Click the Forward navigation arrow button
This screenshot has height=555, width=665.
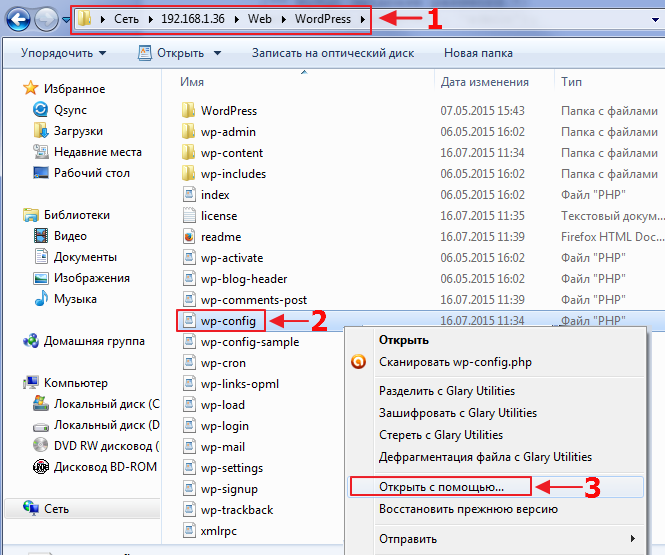pos(46,20)
